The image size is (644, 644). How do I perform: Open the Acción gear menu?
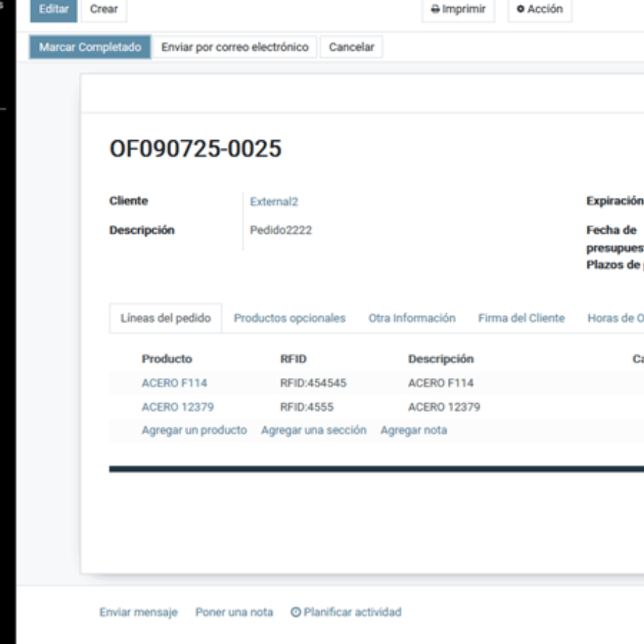(540, 10)
